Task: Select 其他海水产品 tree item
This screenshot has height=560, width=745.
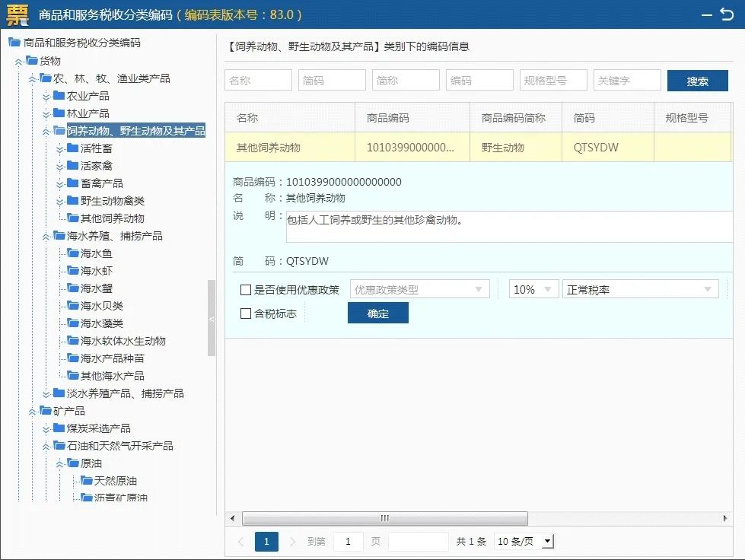Action: coord(112,376)
